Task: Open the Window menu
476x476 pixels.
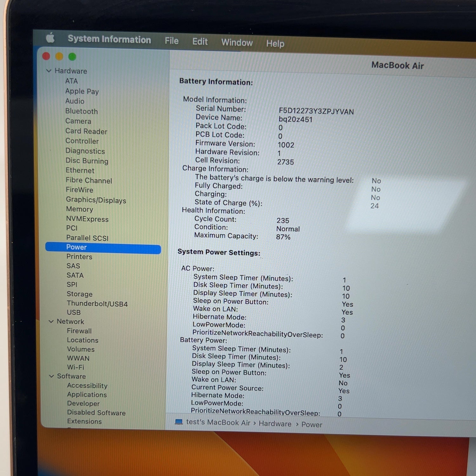Action: point(237,43)
